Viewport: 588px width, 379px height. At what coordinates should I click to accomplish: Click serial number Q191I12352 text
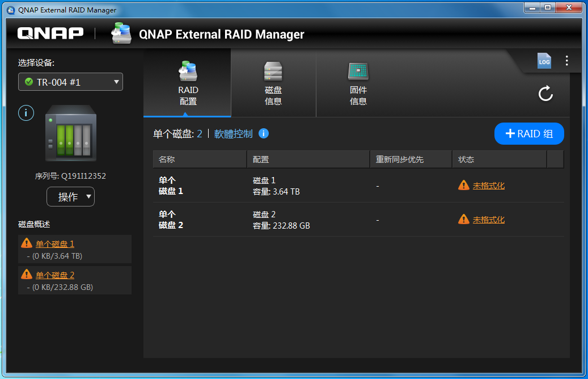(83, 176)
